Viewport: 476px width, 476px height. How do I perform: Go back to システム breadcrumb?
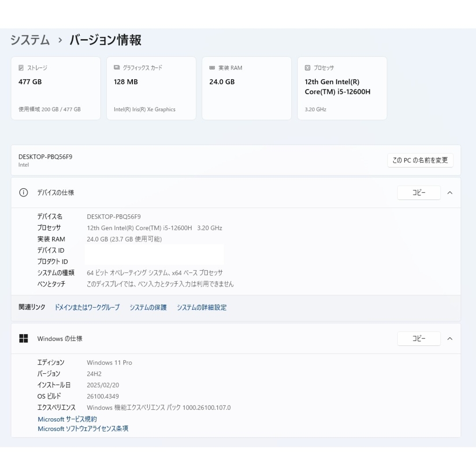point(30,40)
